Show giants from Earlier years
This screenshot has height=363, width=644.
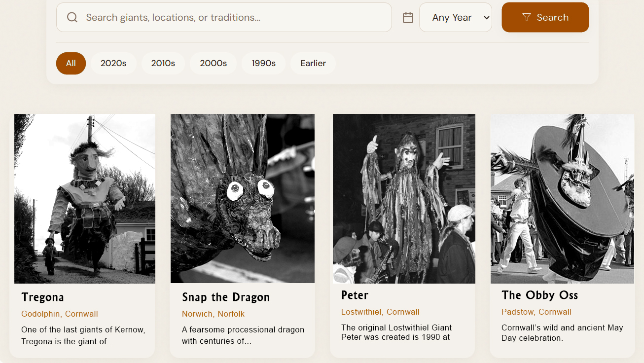(x=313, y=63)
